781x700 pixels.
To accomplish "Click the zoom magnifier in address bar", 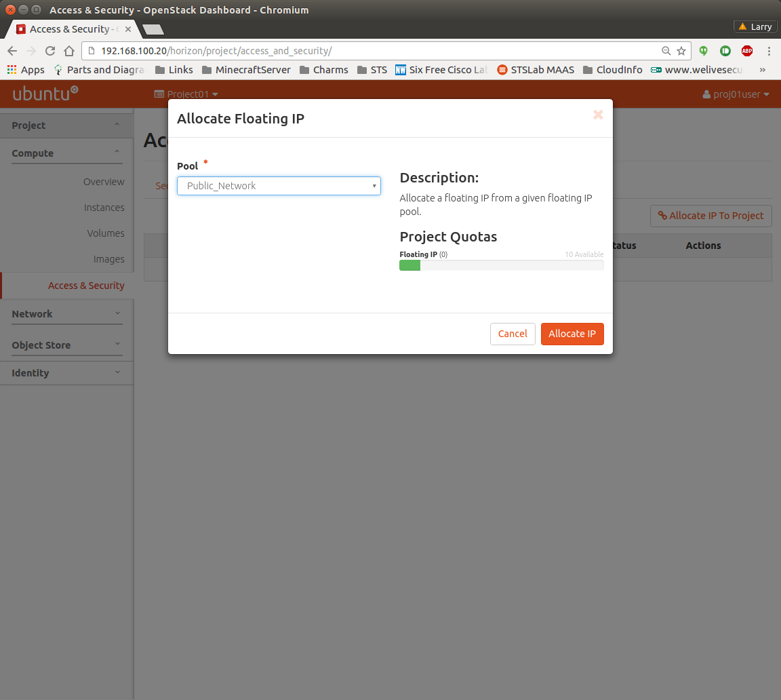I will point(666,51).
